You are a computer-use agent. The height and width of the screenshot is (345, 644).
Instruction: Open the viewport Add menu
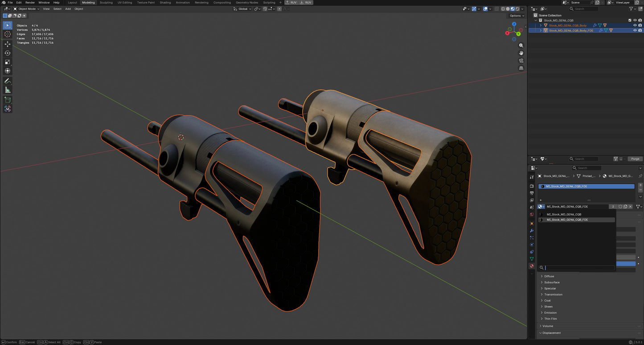[68, 9]
